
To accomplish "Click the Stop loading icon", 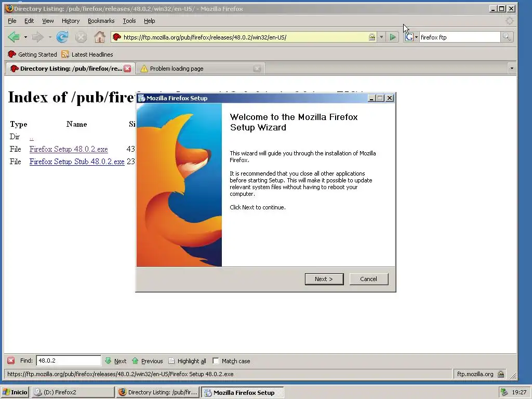I will coord(81,37).
